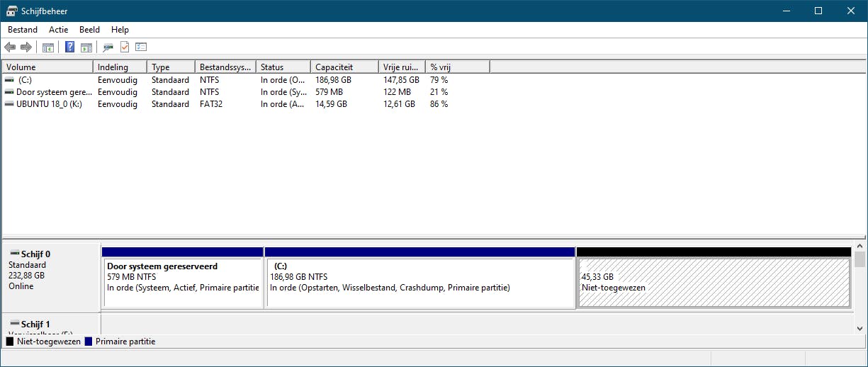Sort by the Type column header
The image size is (868, 367).
(x=171, y=67)
